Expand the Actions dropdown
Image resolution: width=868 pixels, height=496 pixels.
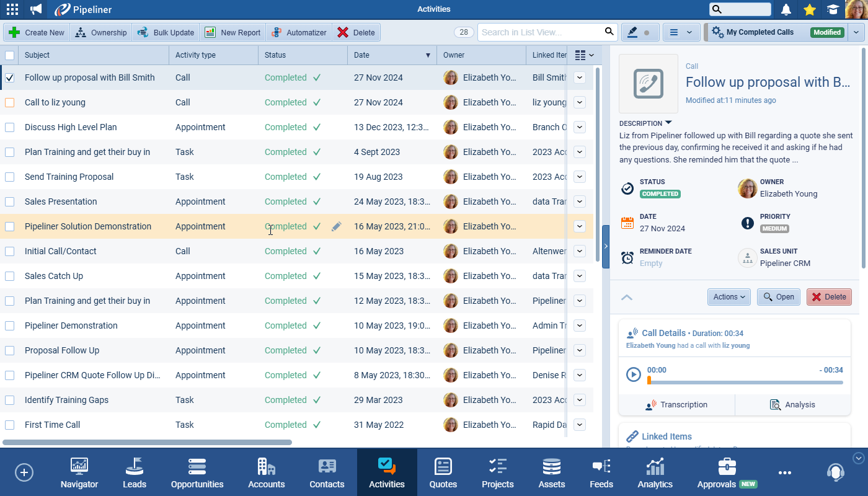pos(728,297)
